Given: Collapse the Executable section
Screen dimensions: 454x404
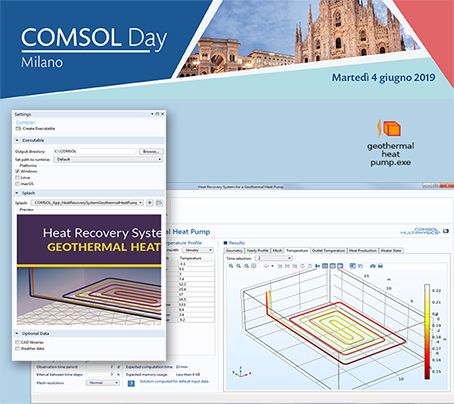Looking at the screenshot, I should point(17,140).
